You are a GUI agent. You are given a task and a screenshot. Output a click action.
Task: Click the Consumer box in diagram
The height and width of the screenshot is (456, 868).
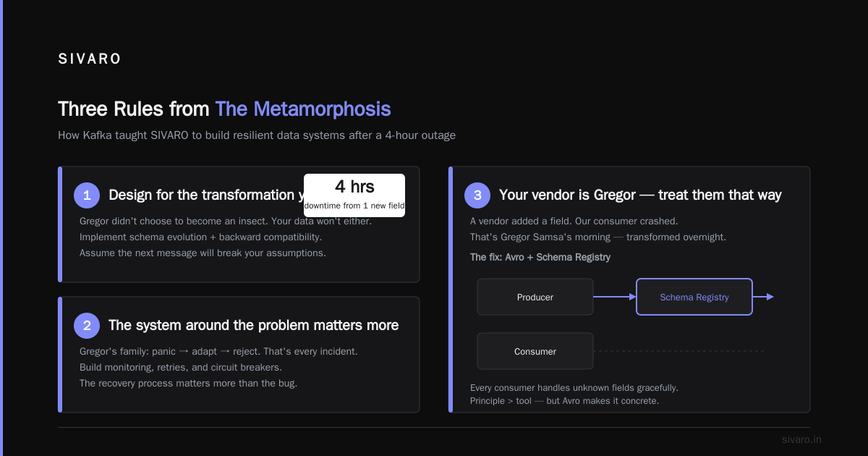click(x=535, y=351)
